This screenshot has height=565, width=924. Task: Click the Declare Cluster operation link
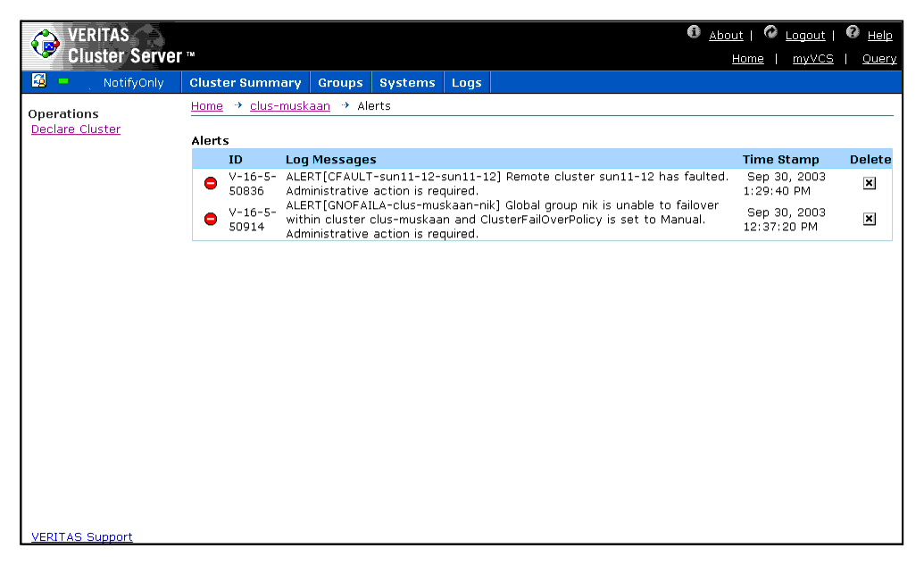point(76,129)
